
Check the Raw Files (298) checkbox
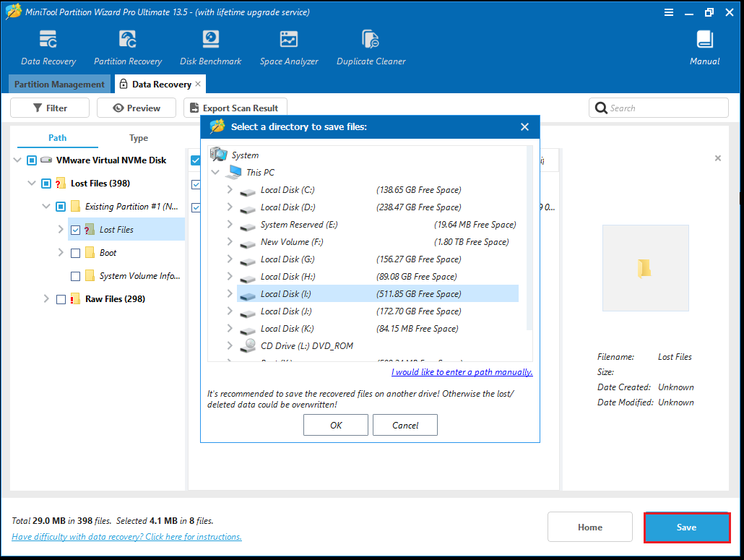coord(61,299)
